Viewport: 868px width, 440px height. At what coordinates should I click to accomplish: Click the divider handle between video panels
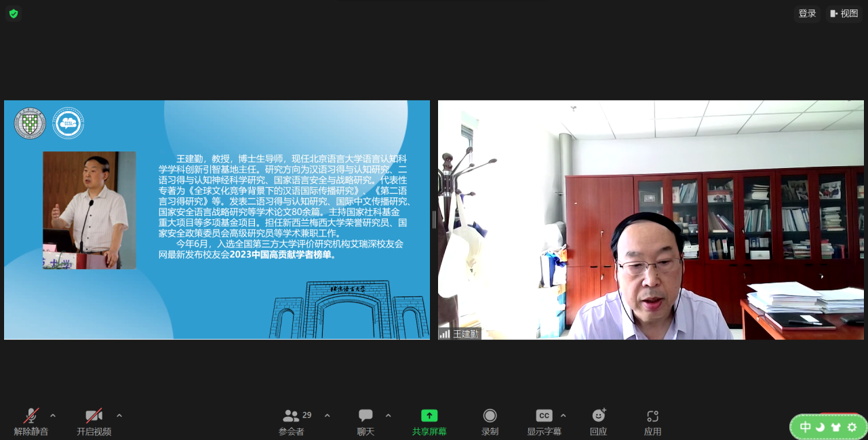tap(434, 220)
